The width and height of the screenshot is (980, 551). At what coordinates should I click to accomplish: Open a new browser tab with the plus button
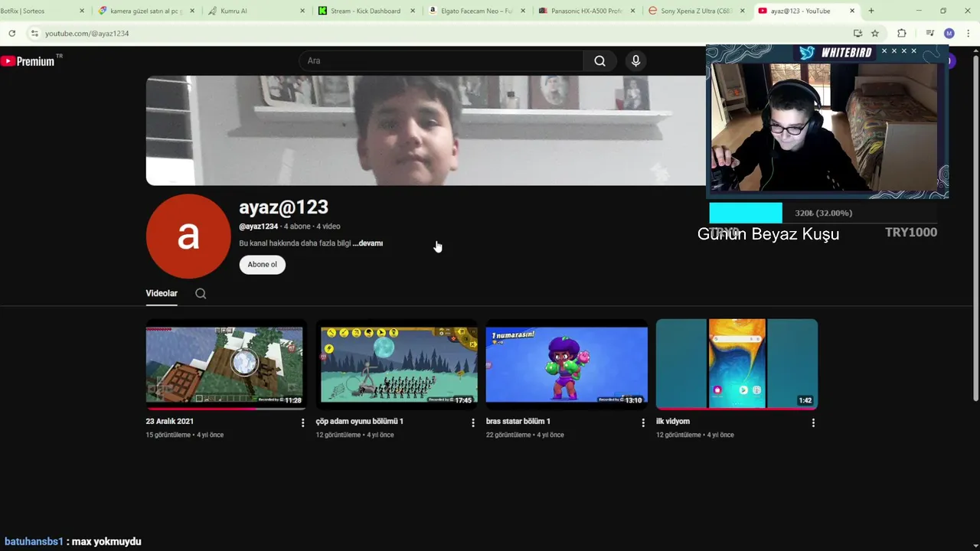tap(871, 11)
